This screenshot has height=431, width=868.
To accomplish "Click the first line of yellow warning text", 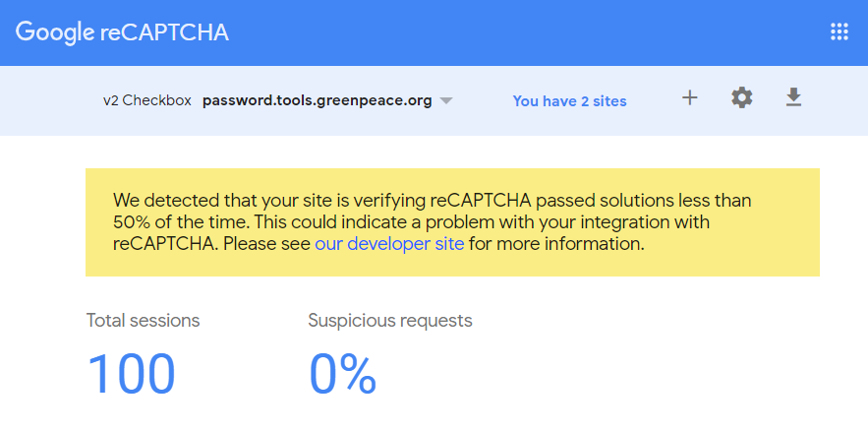I will pos(432,200).
